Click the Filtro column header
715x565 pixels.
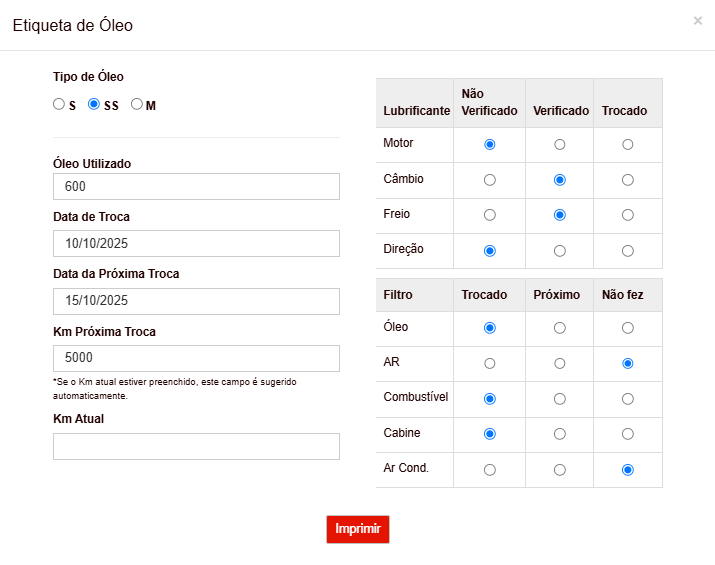[398, 295]
